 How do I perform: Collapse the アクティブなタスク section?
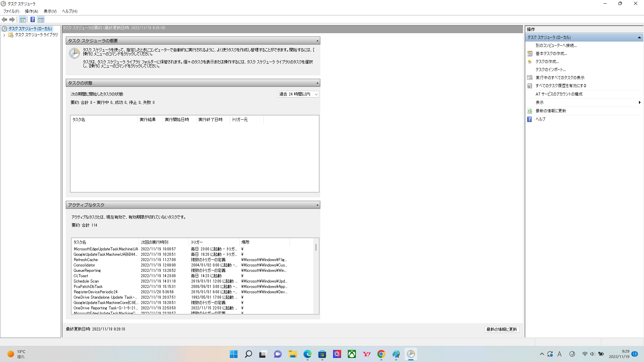click(x=317, y=205)
